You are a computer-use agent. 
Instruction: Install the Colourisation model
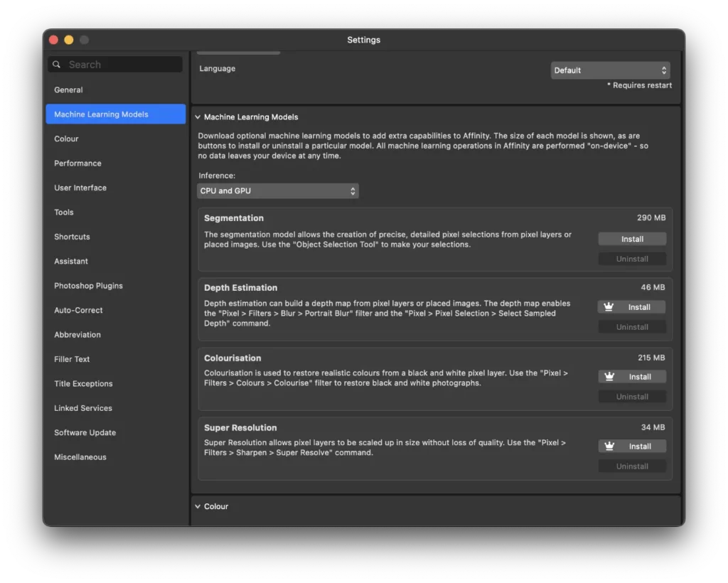(x=632, y=376)
